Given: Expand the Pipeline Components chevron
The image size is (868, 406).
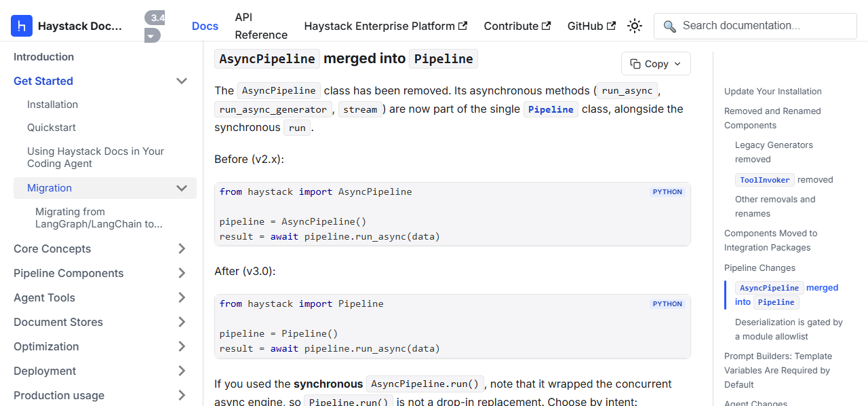Looking at the screenshot, I should (182, 273).
